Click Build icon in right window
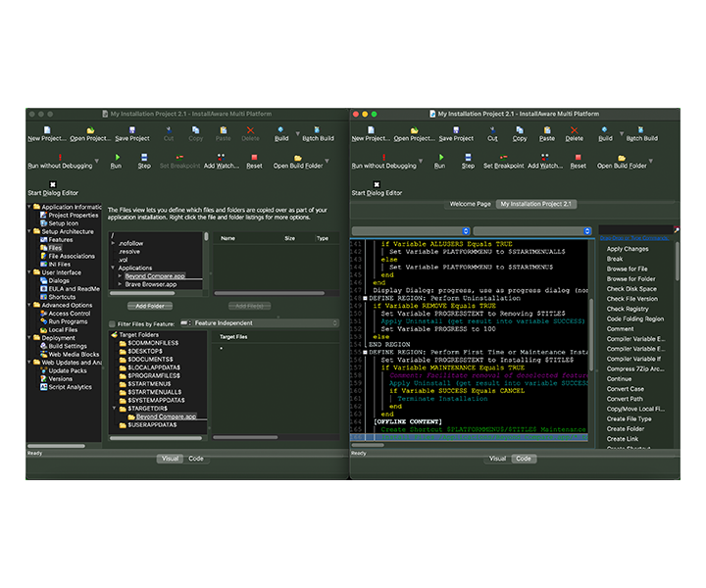The width and height of the screenshot is (706, 588). (x=605, y=130)
